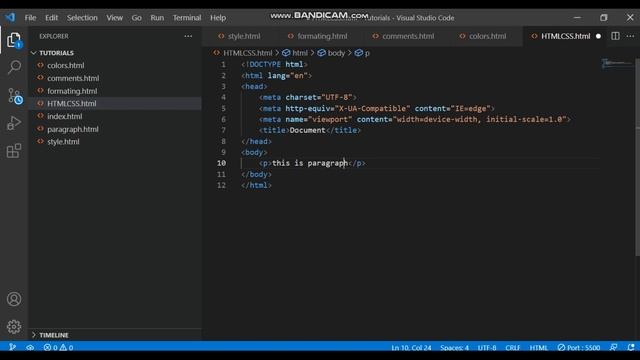Click the EXPLORER panel heading
Screen dimensions: 640x360
coord(53,36)
